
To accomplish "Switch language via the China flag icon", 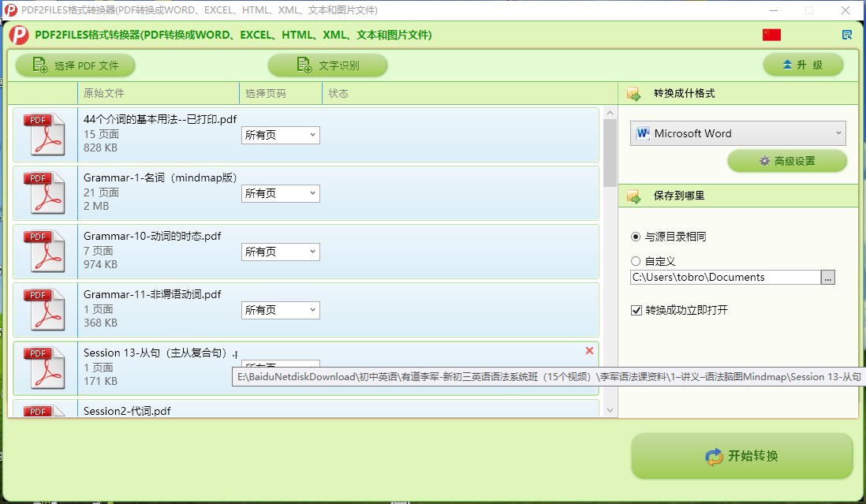I will click(x=771, y=35).
